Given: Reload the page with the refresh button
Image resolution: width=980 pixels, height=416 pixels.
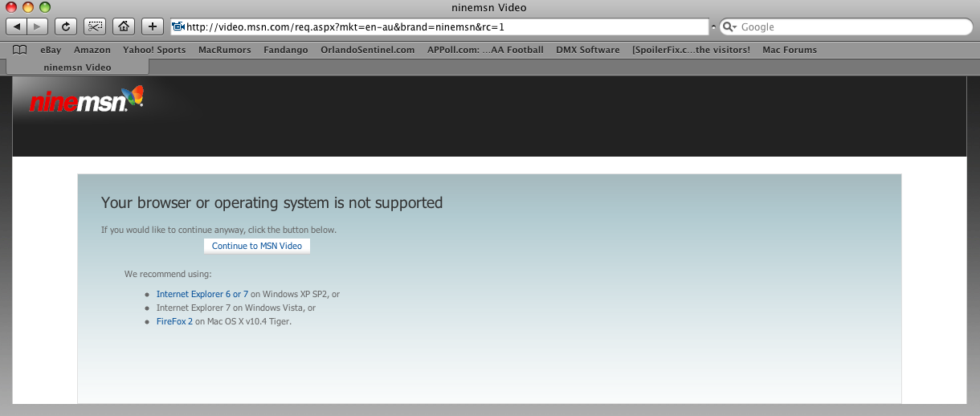Looking at the screenshot, I should pos(66,27).
